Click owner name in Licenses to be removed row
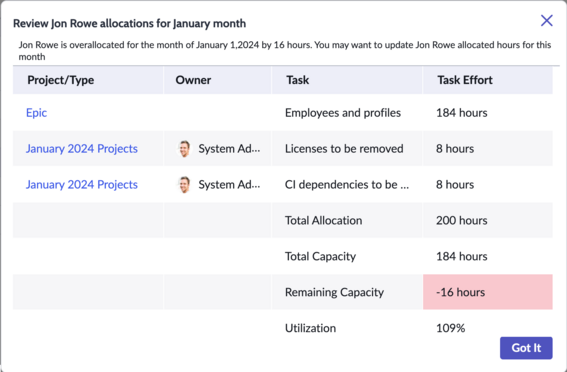 coord(229,149)
